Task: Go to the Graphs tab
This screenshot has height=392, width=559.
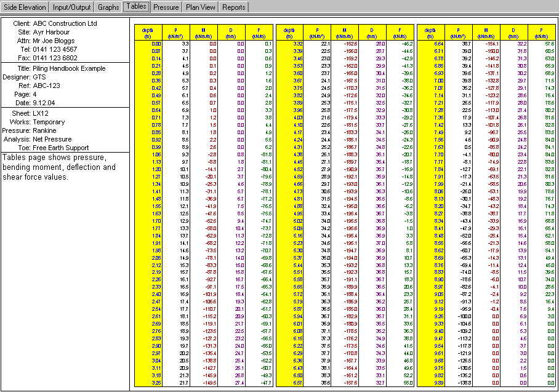Action: pyautogui.click(x=108, y=7)
